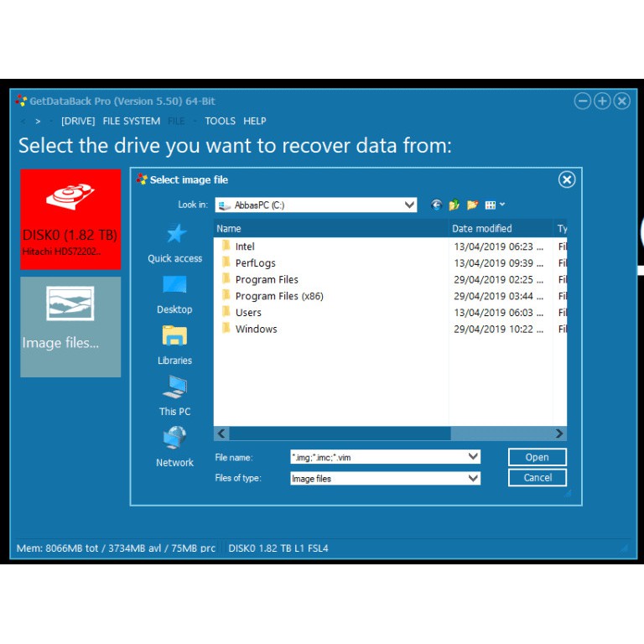Maximize the GetDataBack Pro window
Screen dimensions: 644x644
tap(602, 101)
